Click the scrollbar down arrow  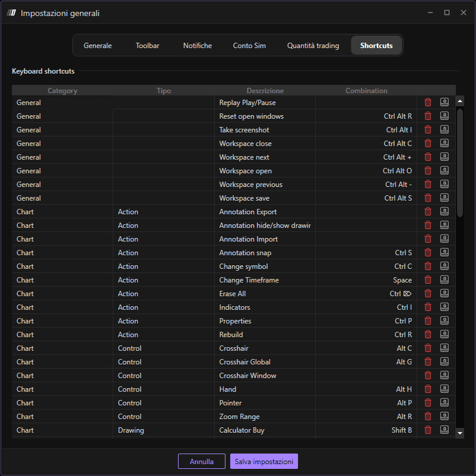tap(460, 433)
